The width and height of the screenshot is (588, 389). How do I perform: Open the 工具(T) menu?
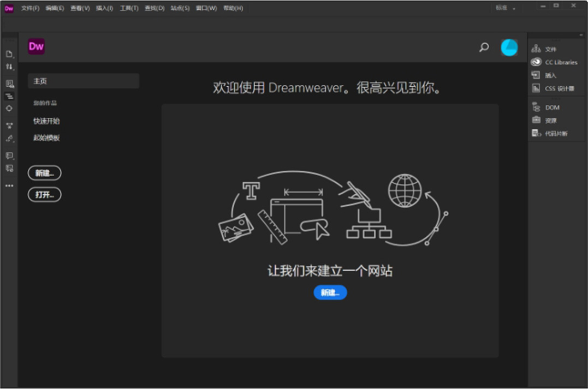[129, 8]
